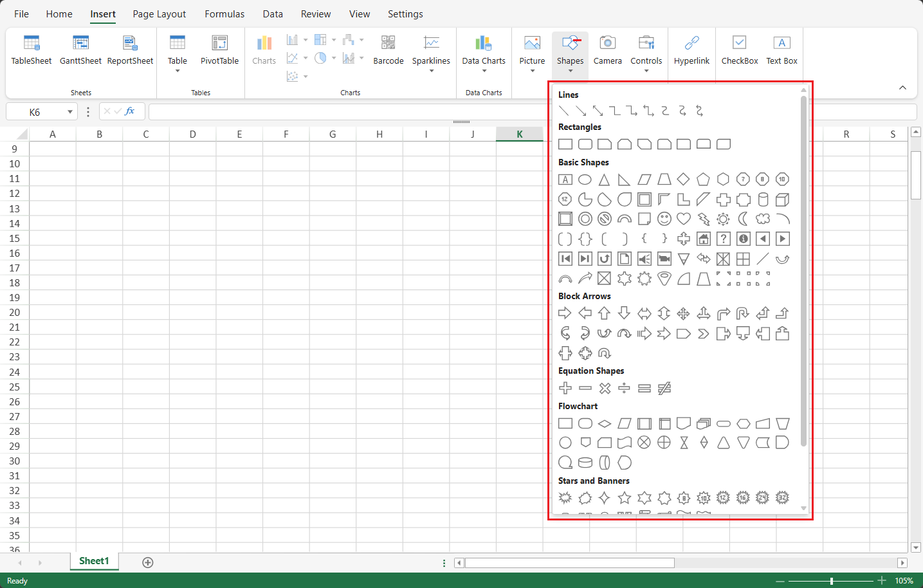Adjust the zoom slider handle
The width and height of the screenshot is (923, 588).
(x=832, y=580)
